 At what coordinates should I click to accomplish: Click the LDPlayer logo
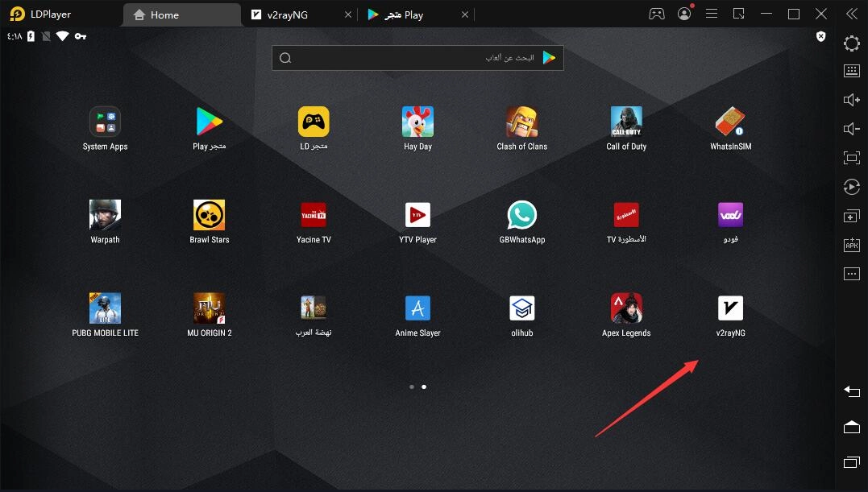click(17, 14)
